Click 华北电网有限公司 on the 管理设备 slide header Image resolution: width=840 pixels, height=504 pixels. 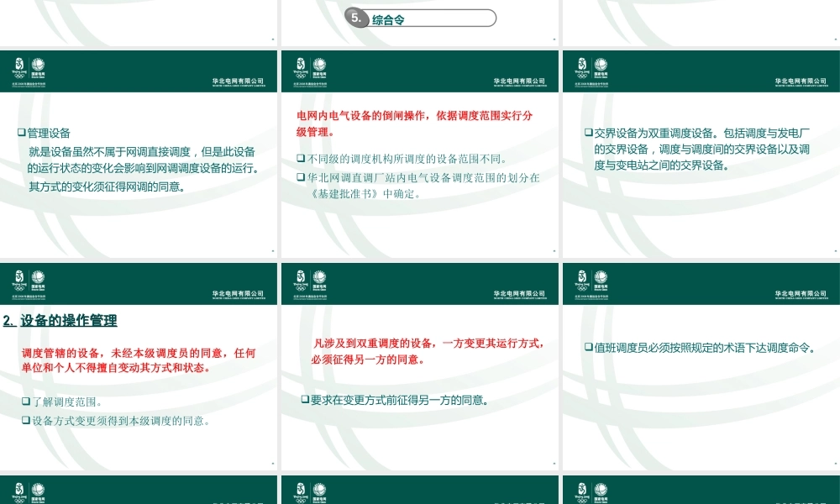[238, 81]
